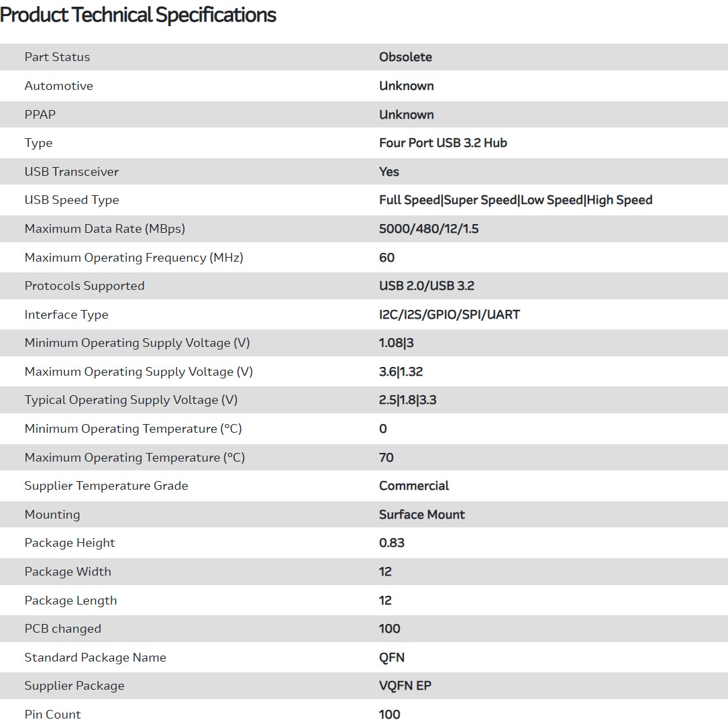Click the 5000/480/12/1.5 data rate value

pos(429,229)
